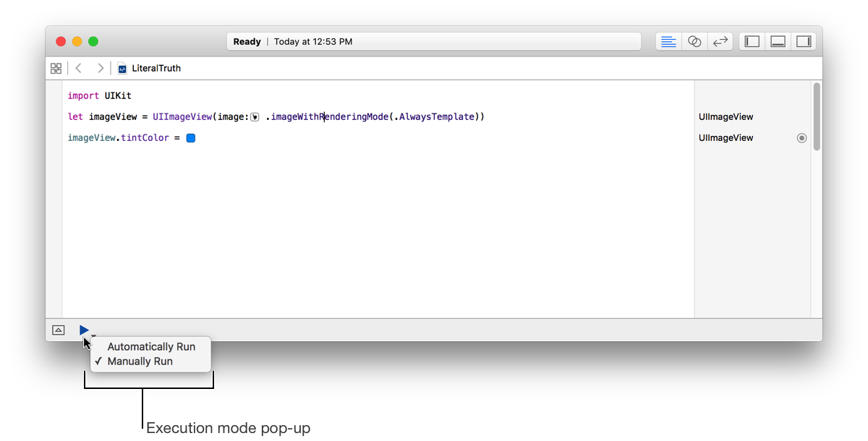Expand the debug area at bottom left
Screen dimensions: 868x441
(59, 330)
